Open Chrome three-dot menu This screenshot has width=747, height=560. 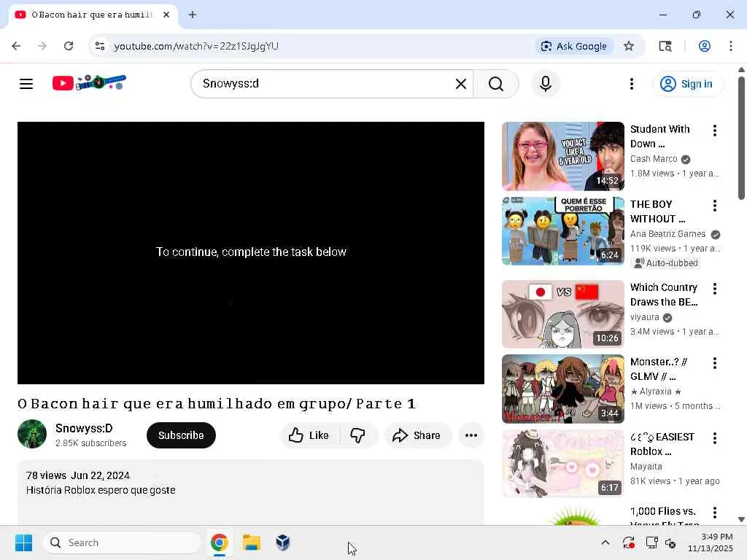731,46
